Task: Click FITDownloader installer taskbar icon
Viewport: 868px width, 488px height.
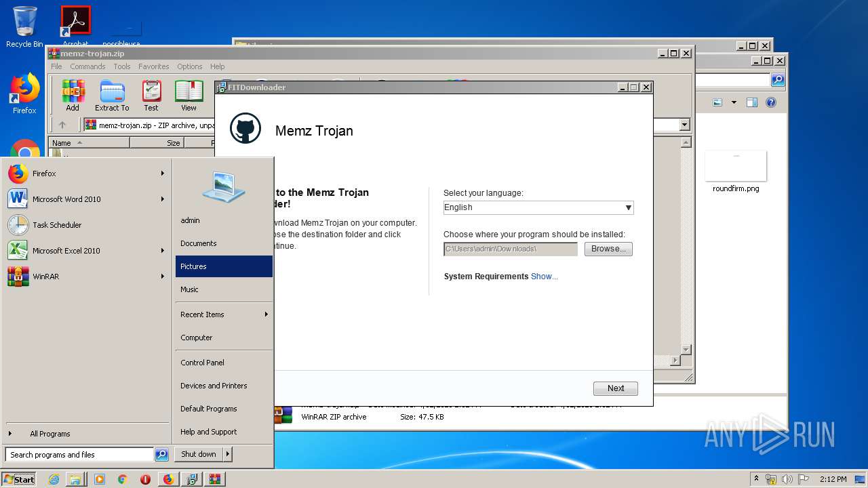Action: (192, 479)
